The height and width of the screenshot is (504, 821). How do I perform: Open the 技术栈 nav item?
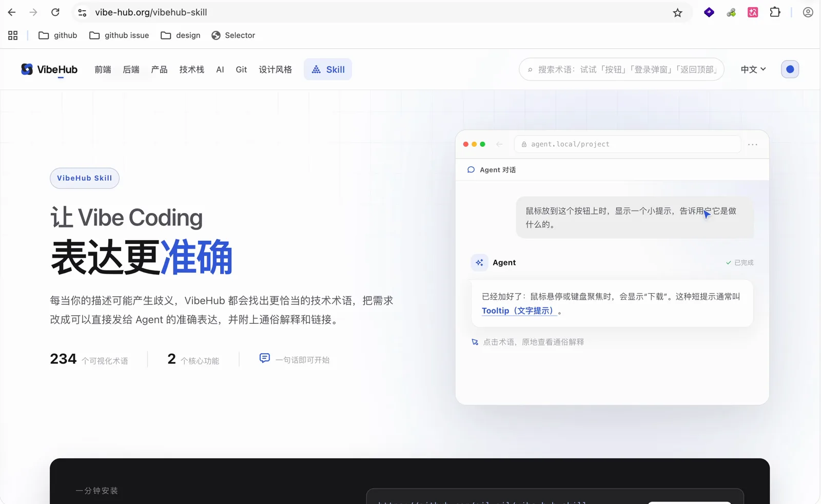(191, 69)
